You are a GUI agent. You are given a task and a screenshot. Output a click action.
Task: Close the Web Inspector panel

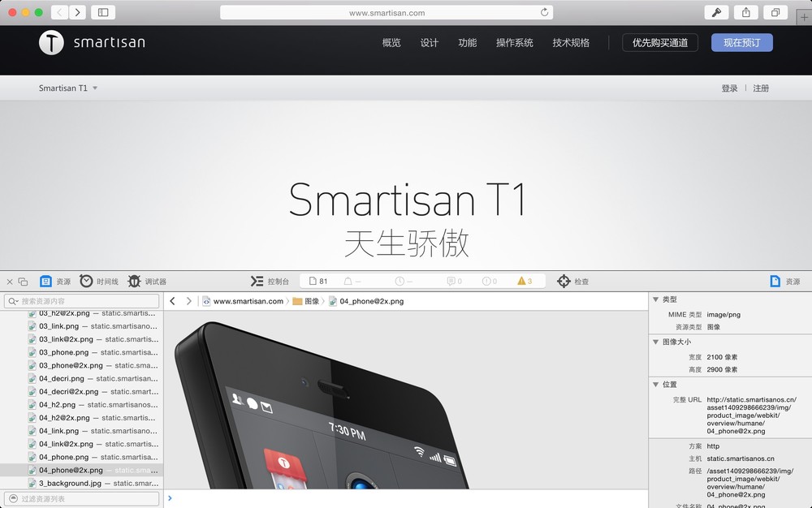(10, 282)
